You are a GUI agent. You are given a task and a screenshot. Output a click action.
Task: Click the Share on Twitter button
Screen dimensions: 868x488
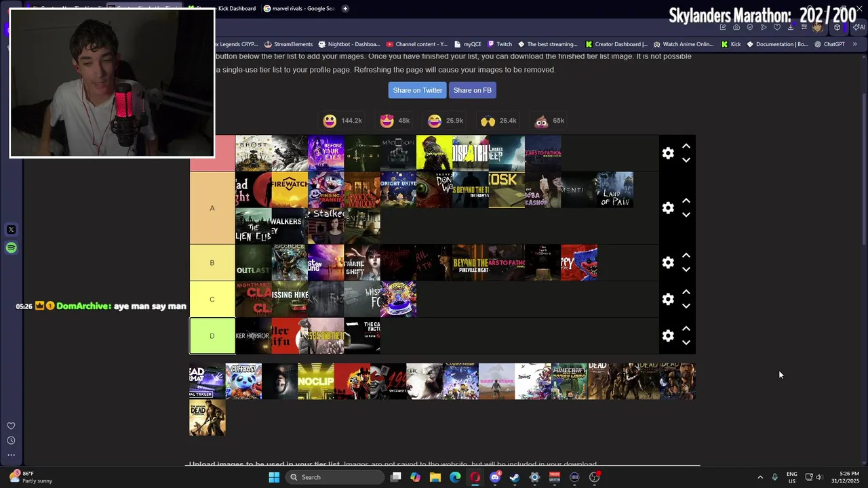(x=417, y=90)
